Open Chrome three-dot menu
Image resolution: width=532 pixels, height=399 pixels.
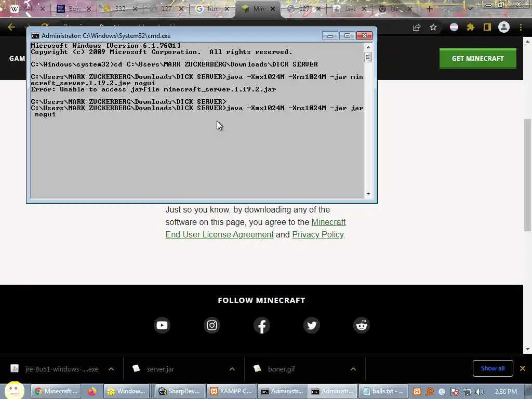click(521, 27)
